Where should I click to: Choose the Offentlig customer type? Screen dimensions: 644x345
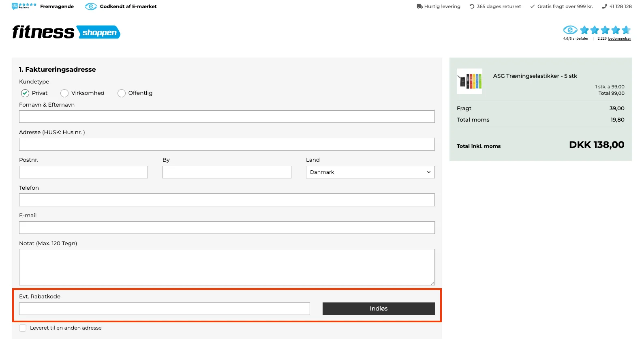(x=122, y=93)
